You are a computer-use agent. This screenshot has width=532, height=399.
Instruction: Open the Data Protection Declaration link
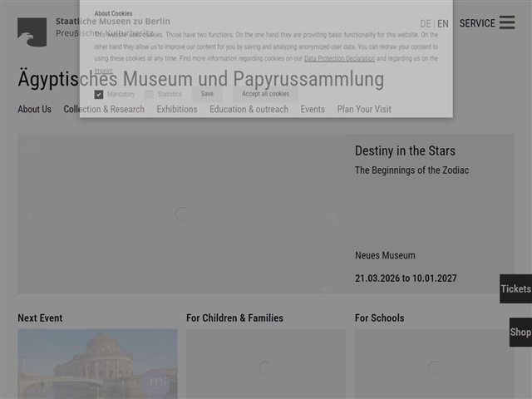[339, 58]
